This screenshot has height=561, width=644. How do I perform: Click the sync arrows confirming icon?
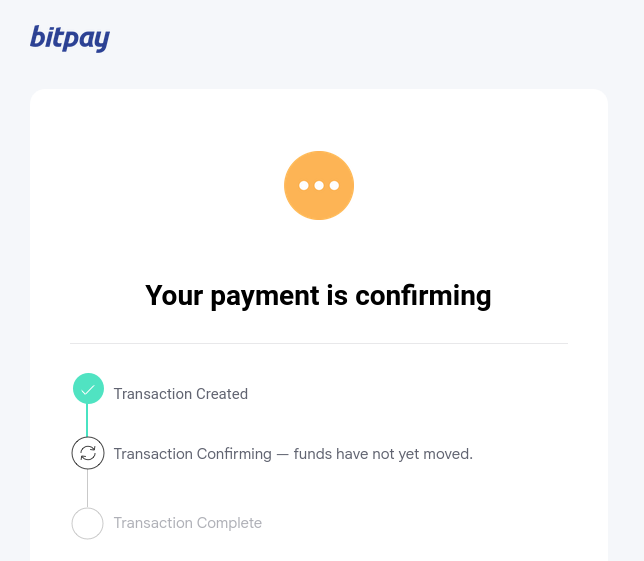click(x=88, y=453)
